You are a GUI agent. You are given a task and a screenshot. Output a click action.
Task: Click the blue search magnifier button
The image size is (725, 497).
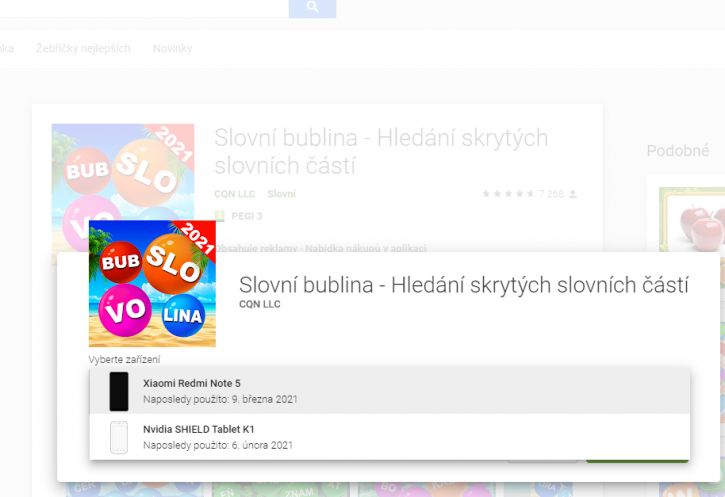[312, 8]
